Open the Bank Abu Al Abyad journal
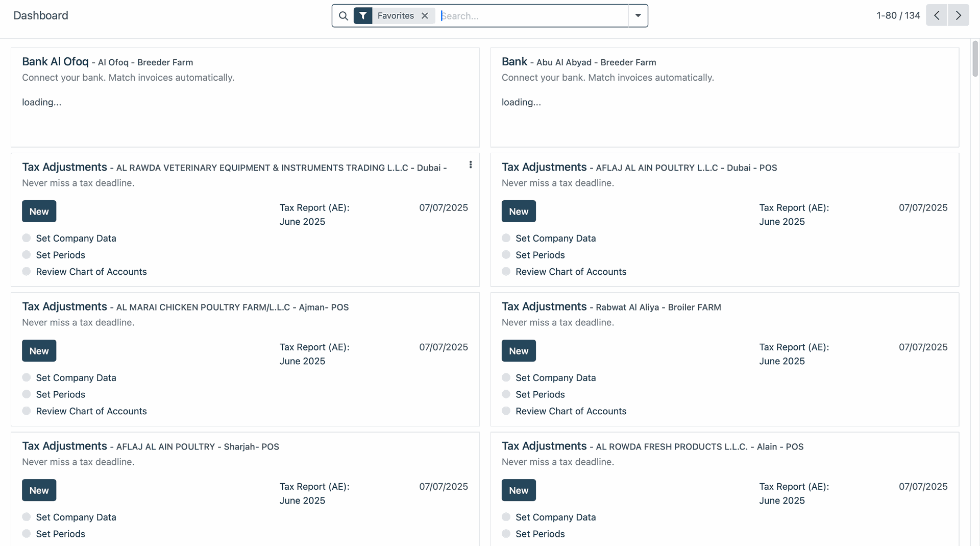 point(514,62)
